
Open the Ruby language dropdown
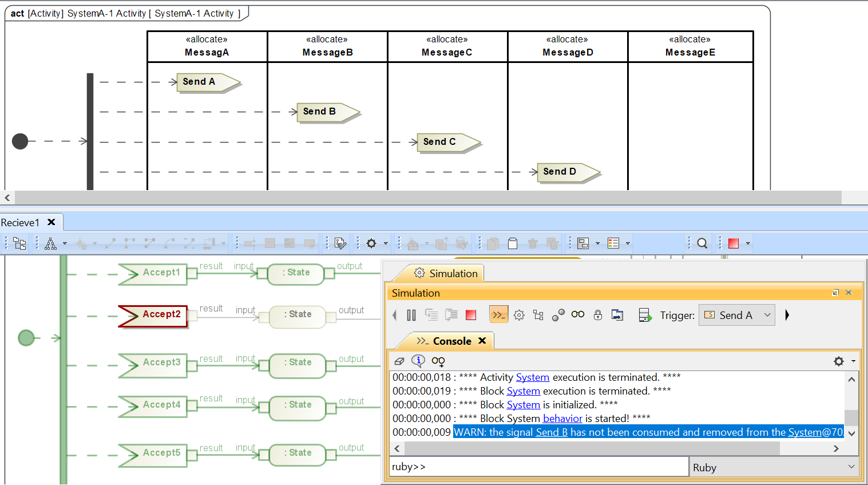point(774,467)
